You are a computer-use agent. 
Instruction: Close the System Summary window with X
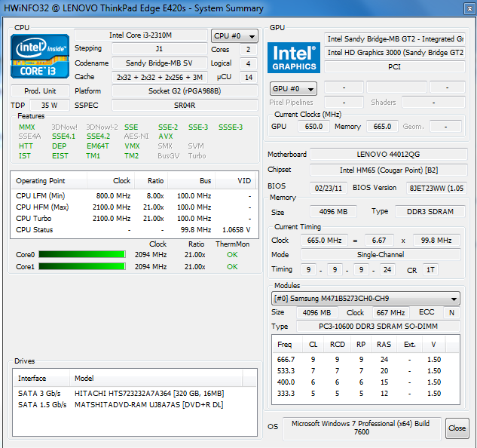click(x=469, y=8)
